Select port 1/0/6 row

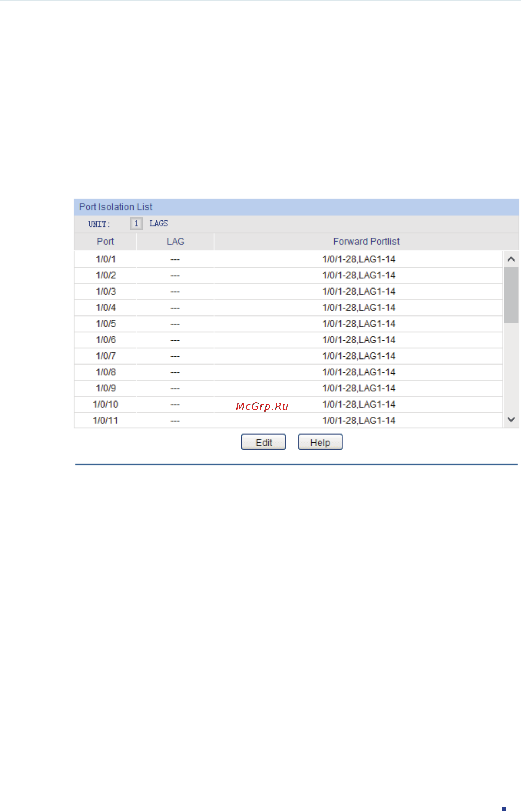[288, 340]
